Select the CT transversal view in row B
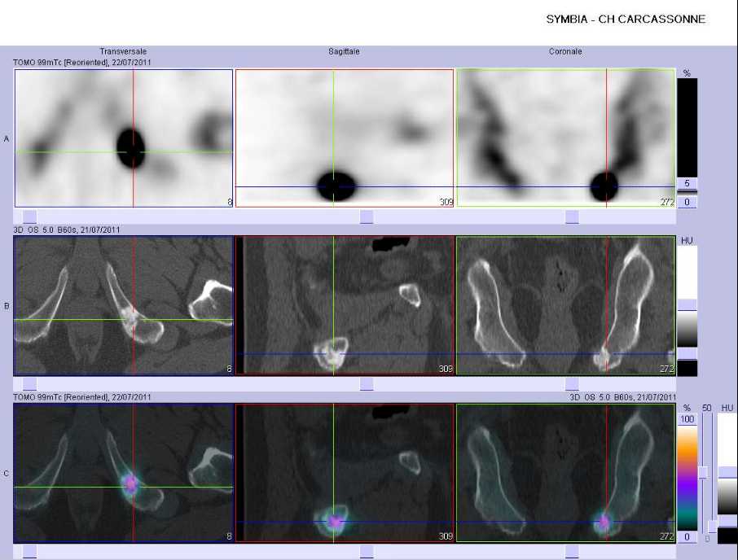Screen dimensions: 738x560 pyautogui.click(x=124, y=305)
